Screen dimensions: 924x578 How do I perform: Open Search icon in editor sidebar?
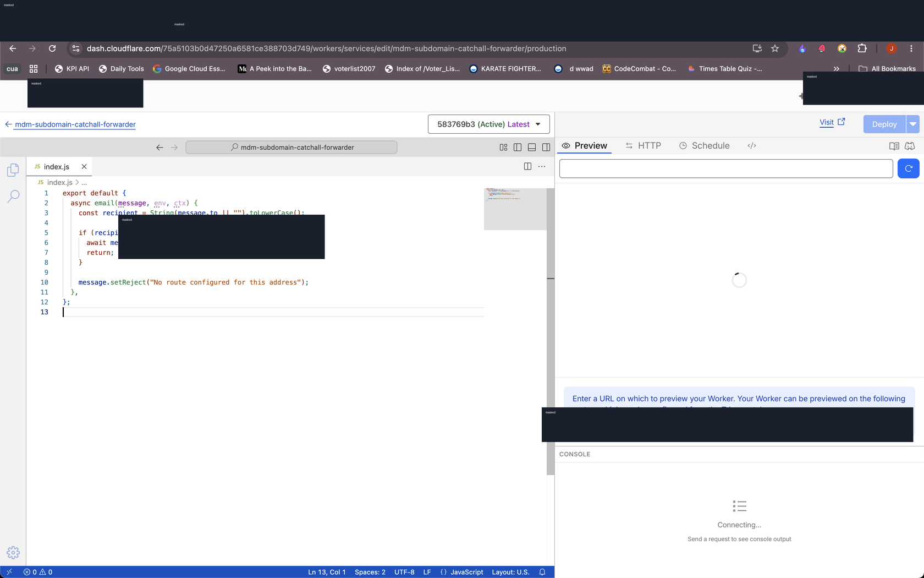pyautogui.click(x=13, y=196)
